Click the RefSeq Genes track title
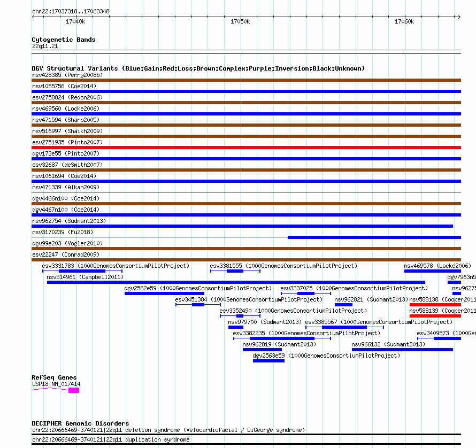The height and width of the screenshot is (448, 476). click(54, 377)
